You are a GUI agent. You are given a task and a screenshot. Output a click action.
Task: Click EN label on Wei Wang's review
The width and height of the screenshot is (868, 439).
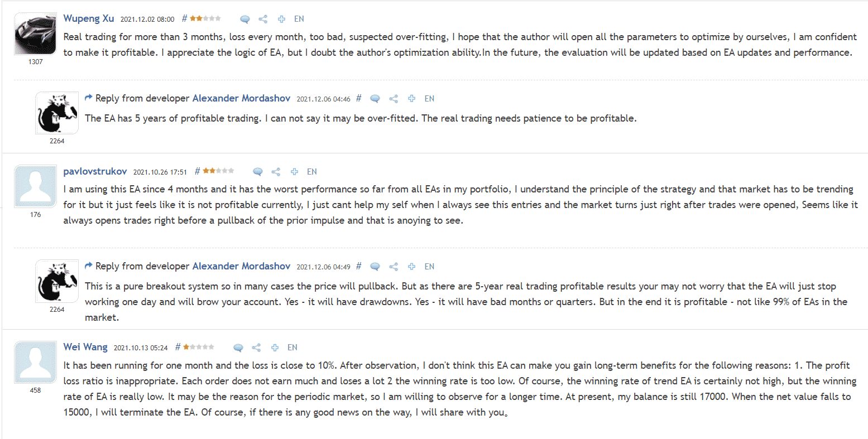pyautogui.click(x=292, y=348)
